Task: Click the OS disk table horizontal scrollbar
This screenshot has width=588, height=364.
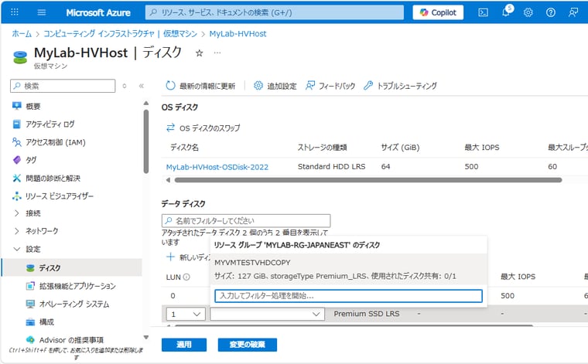Action: click(367, 180)
